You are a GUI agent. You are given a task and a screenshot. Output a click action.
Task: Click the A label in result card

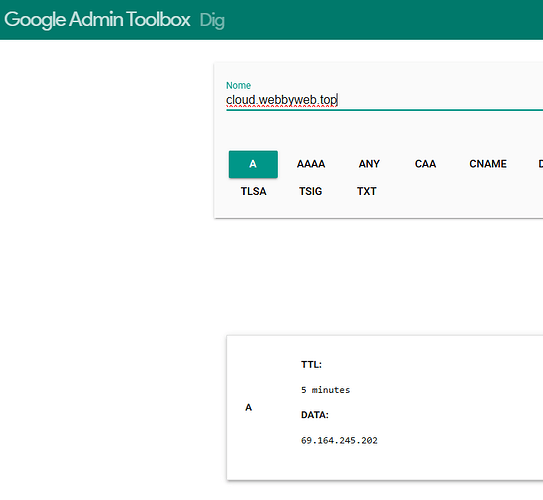pyautogui.click(x=248, y=408)
